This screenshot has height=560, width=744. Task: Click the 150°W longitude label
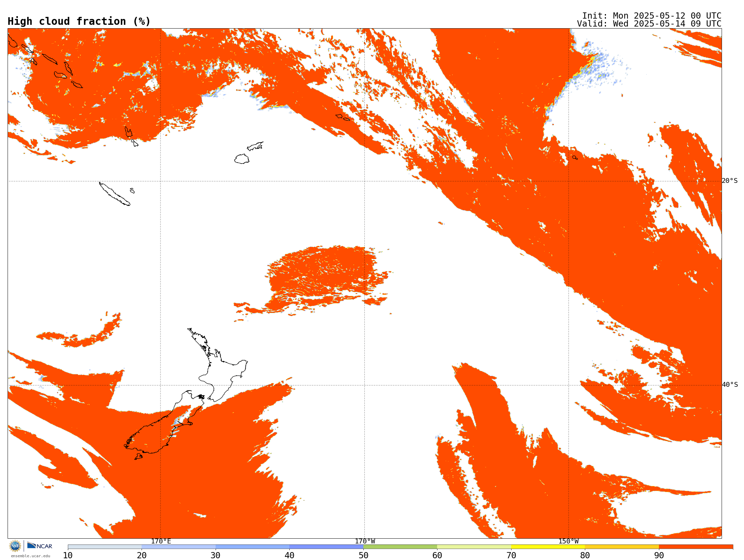point(569,541)
